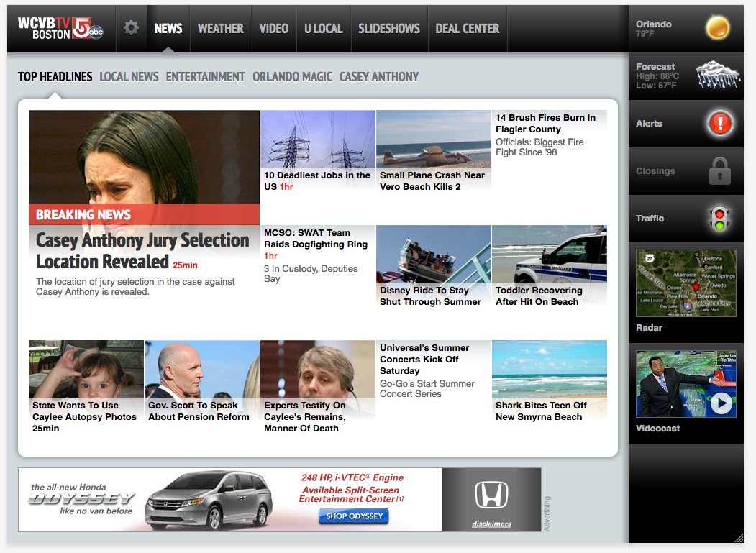Open the Forecast High 86 Low 67 label
Image resolution: width=756 pixels, height=553 pixels.
point(657,76)
